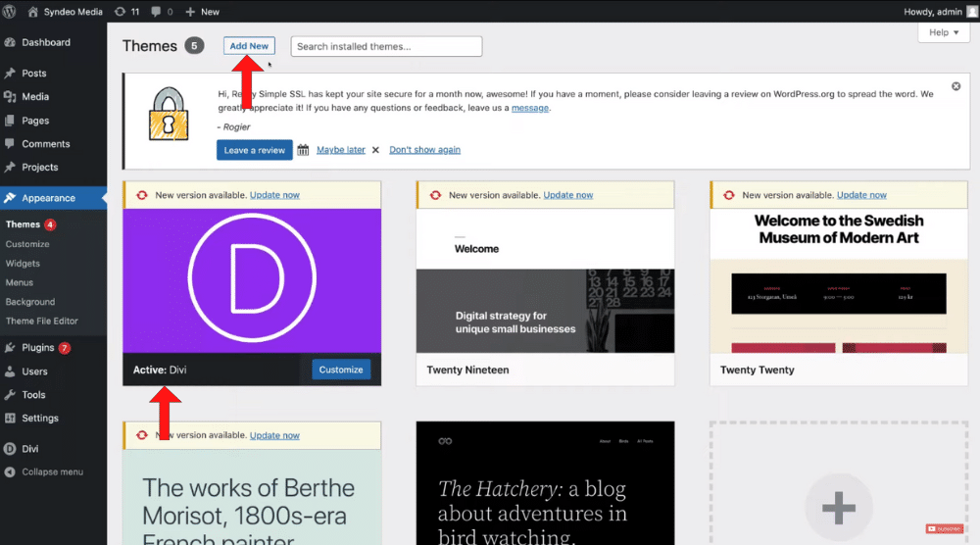Update the Divi theme now

[x=275, y=195]
